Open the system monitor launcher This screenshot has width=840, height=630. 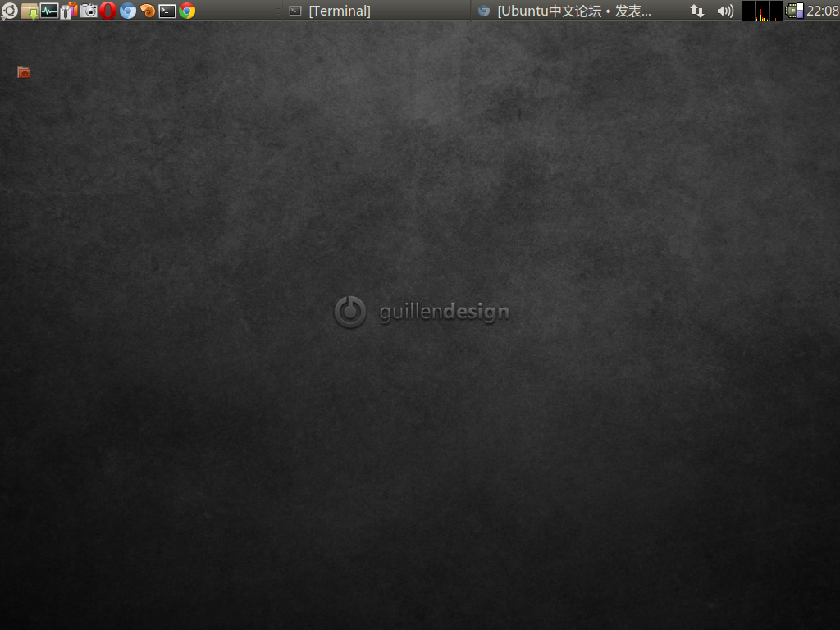(48, 11)
